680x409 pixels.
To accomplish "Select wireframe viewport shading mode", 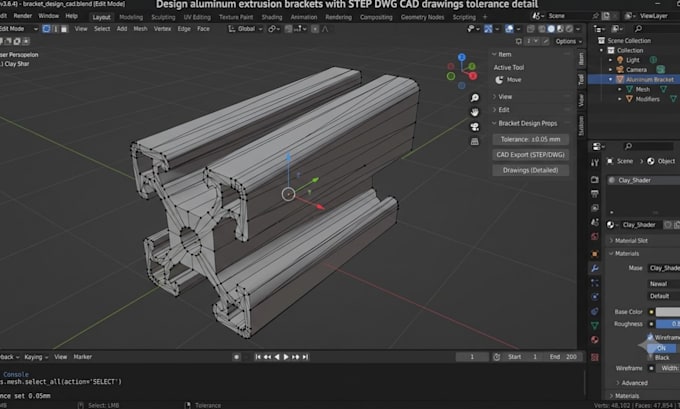I will 542,29.
